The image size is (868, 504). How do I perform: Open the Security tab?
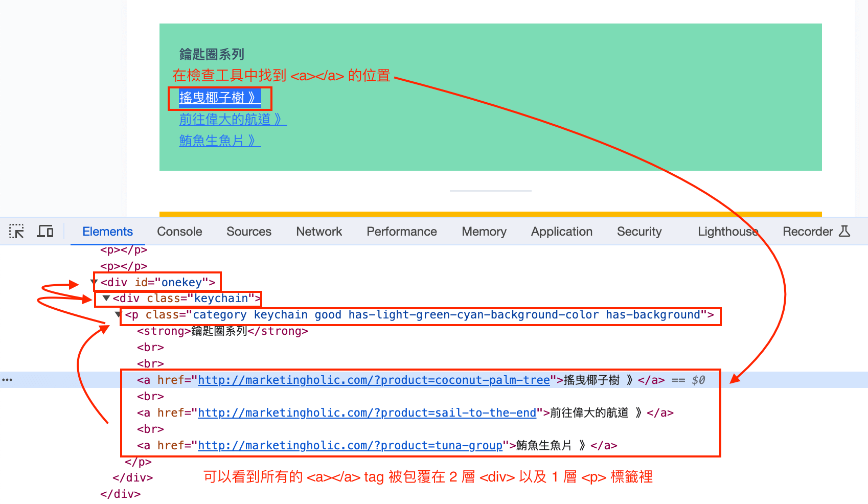click(x=639, y=232)
